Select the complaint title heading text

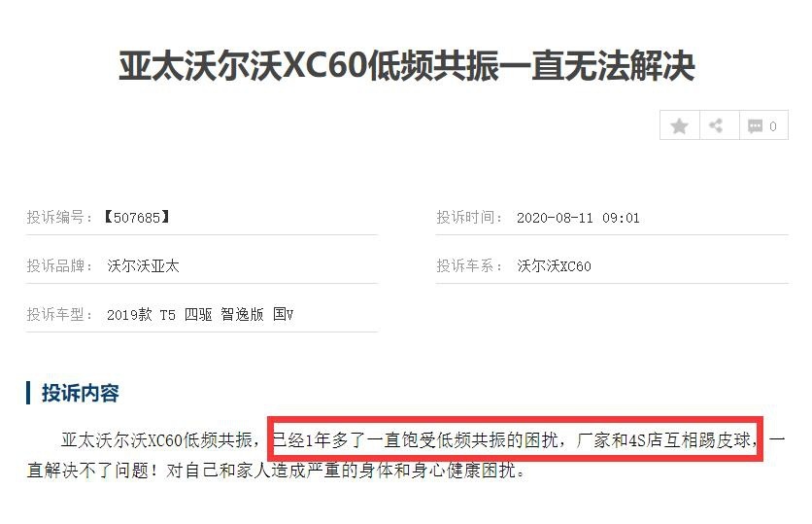[x=407, y=66]
